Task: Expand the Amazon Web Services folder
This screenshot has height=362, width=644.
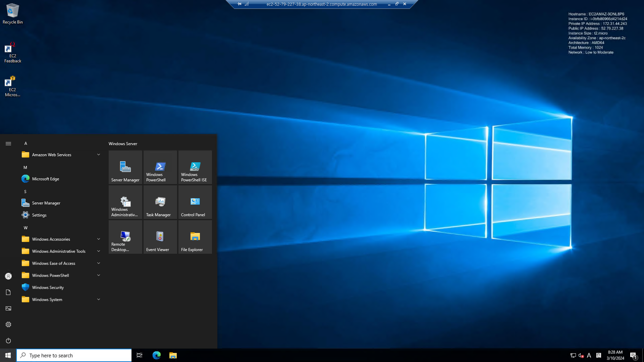Action: pyautogui.click(x=61, y=155)
